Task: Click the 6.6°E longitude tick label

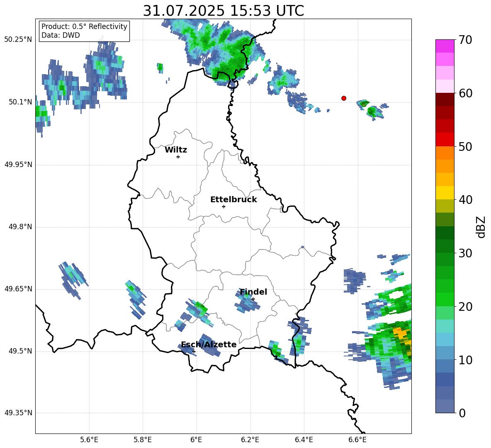Action: tap(357, 440)
